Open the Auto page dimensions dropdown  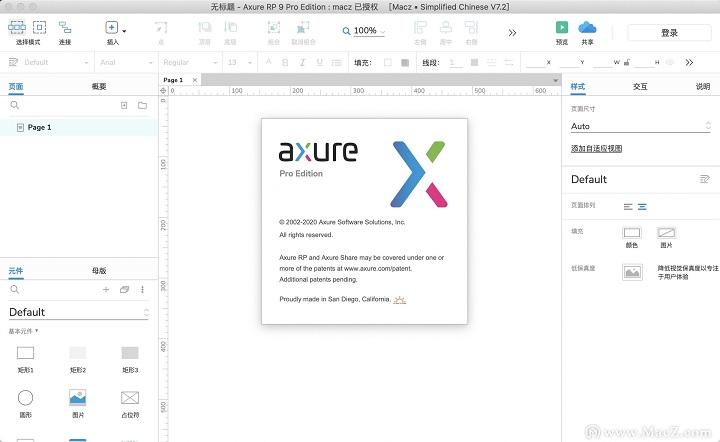click(641, 126)
